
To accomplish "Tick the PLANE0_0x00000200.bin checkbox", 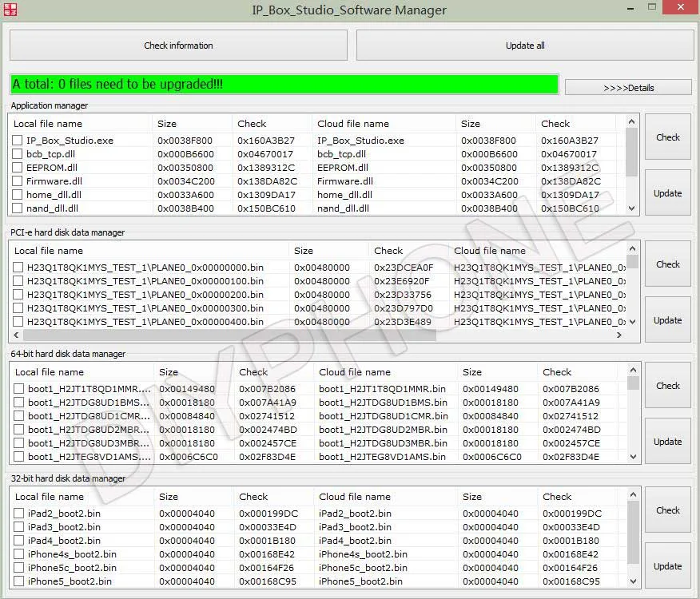I will click(18, 295).
